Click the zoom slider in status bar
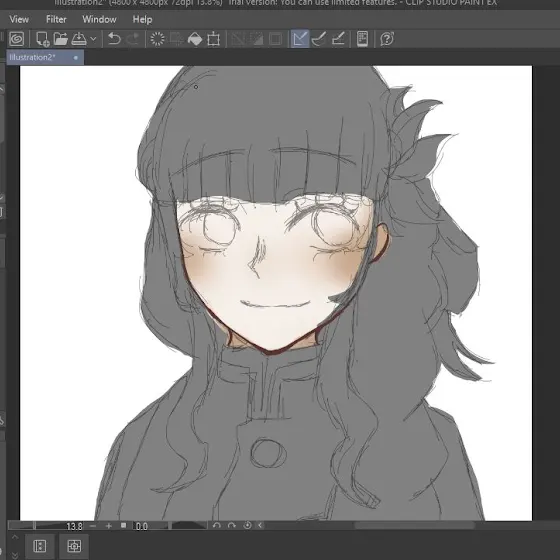The height and width of the screenshot is (560, 560). pyautogui.click(x=35, y=526)
